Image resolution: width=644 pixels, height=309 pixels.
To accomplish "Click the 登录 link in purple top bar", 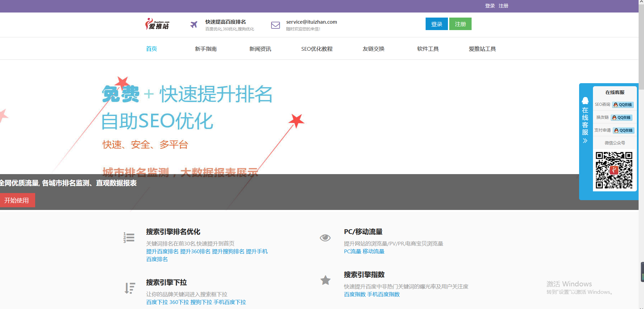I will 490,6.
